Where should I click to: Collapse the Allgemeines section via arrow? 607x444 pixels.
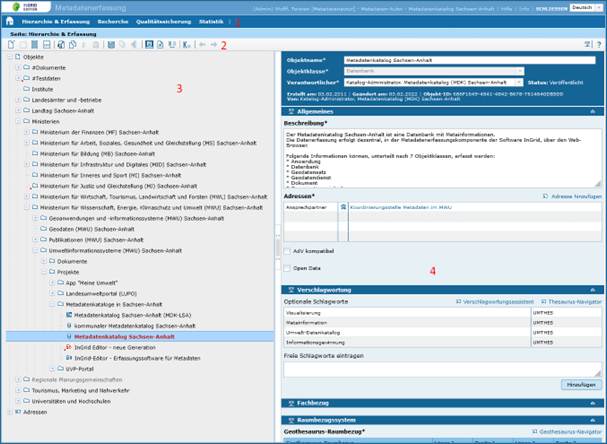593,111
